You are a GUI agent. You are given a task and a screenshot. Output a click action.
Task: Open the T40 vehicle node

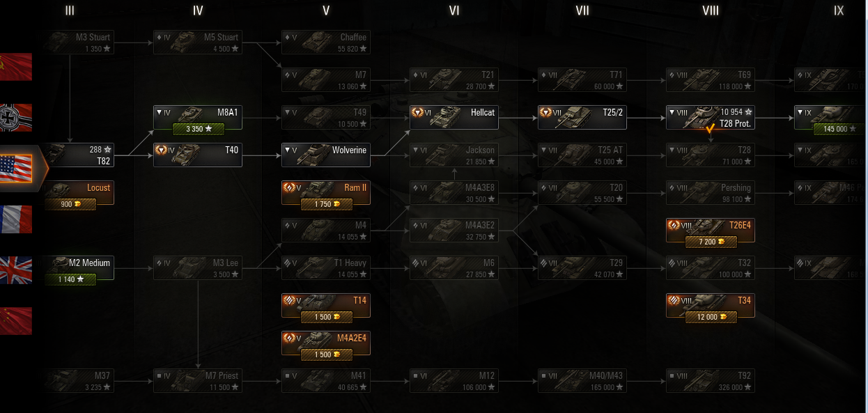tap(198, 155)
